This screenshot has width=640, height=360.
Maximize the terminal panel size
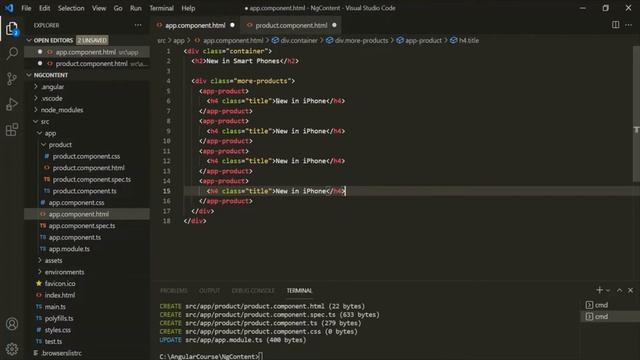[x=619, y=290]
